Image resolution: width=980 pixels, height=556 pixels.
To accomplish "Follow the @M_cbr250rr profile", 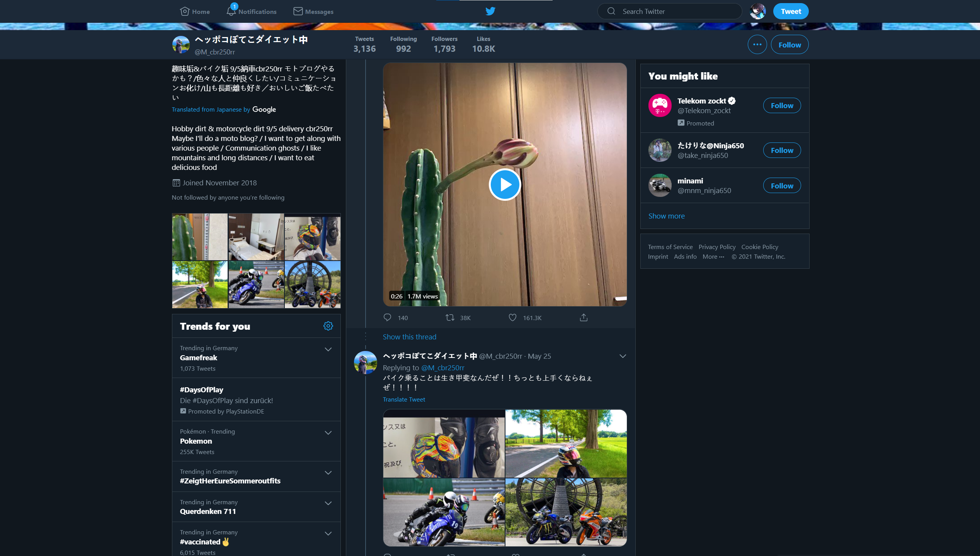I will click(789, 45).
